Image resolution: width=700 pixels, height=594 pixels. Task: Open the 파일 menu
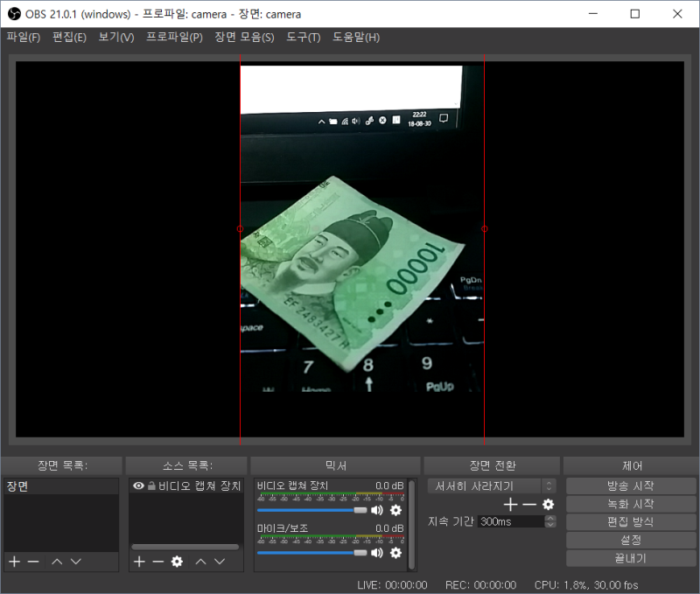click(23, 37)
